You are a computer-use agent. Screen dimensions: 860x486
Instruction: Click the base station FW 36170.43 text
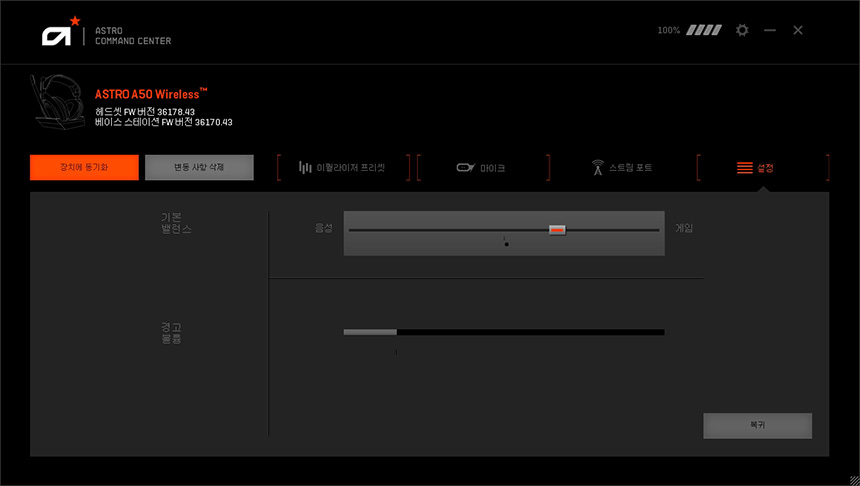click(x=163, y=122)
